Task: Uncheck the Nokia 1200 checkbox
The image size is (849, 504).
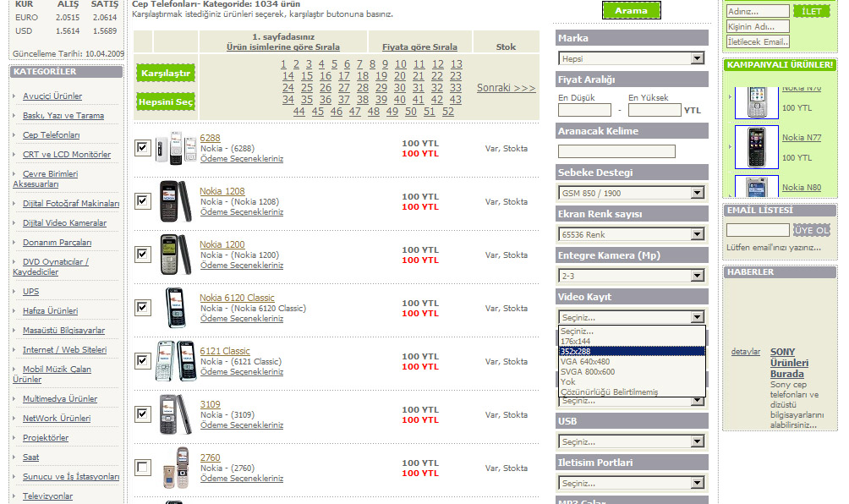Action: pyautogui.click(x=142, y=254)
